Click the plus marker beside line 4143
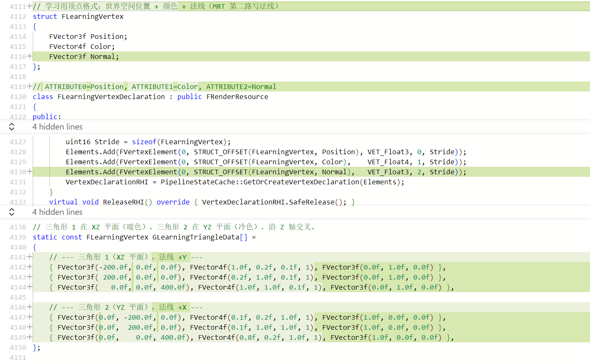Viewport: 590px width, 364px height. pyautogui.click(x=30, y=277)
